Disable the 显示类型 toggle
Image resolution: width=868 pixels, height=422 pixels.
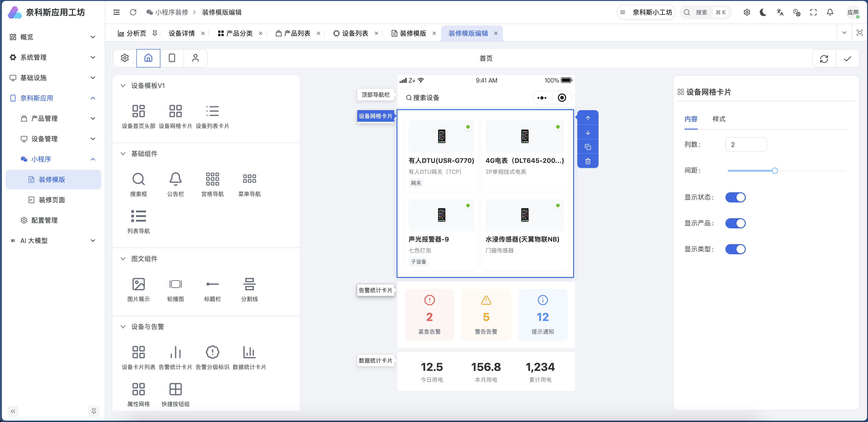(x=736, y=249)
